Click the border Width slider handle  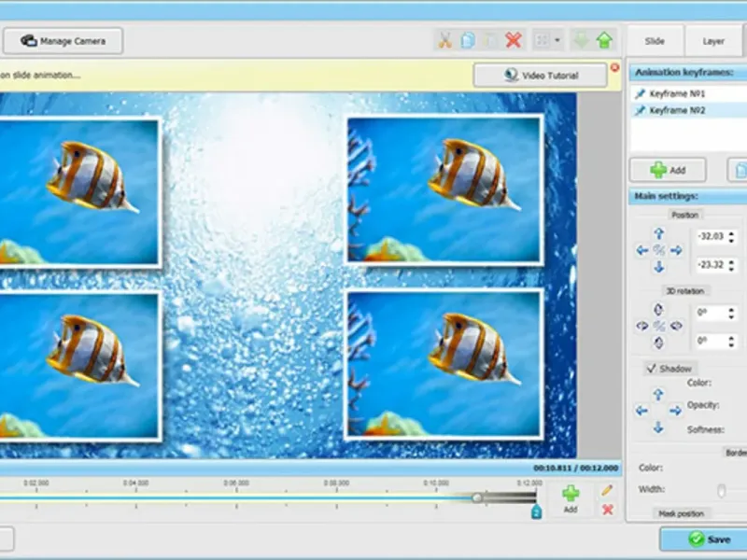pyautogui.click(x=722, y=491)
